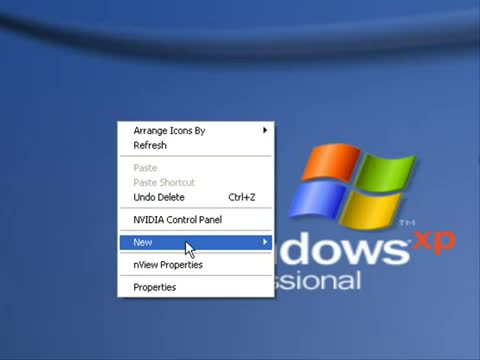Viewport: 480px width, 360px height.
Task: Click the disabled Paste Shortcut entry
Action: point(196,182)
